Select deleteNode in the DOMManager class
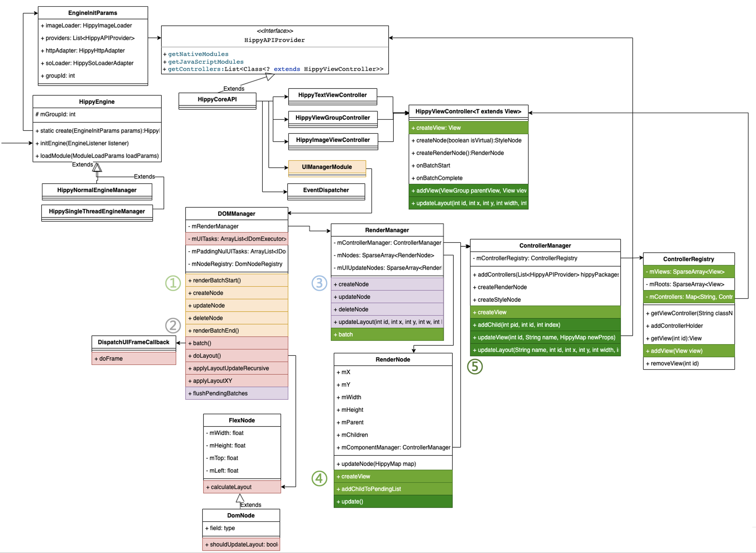The image size is (756, 553). tap(237, 318)
